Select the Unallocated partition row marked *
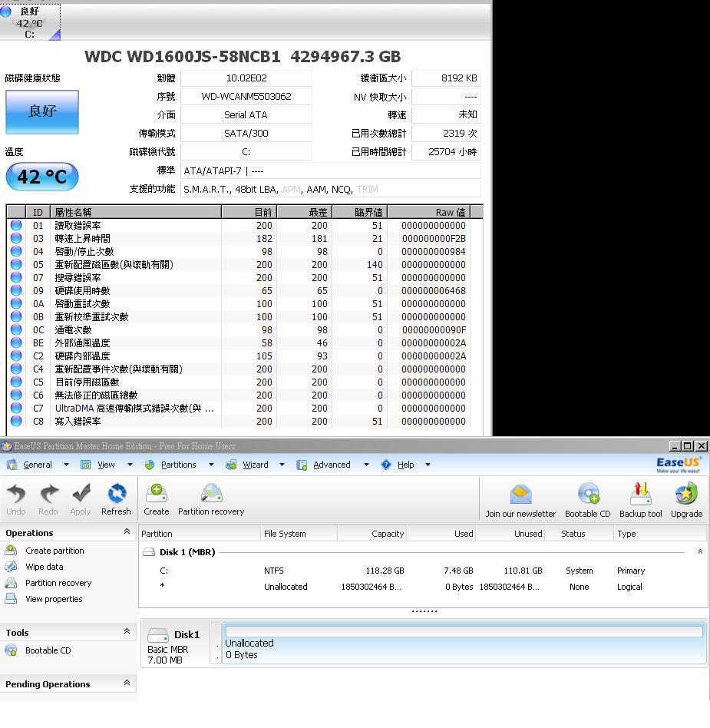The image size is (710, 728). coord(422,587)
